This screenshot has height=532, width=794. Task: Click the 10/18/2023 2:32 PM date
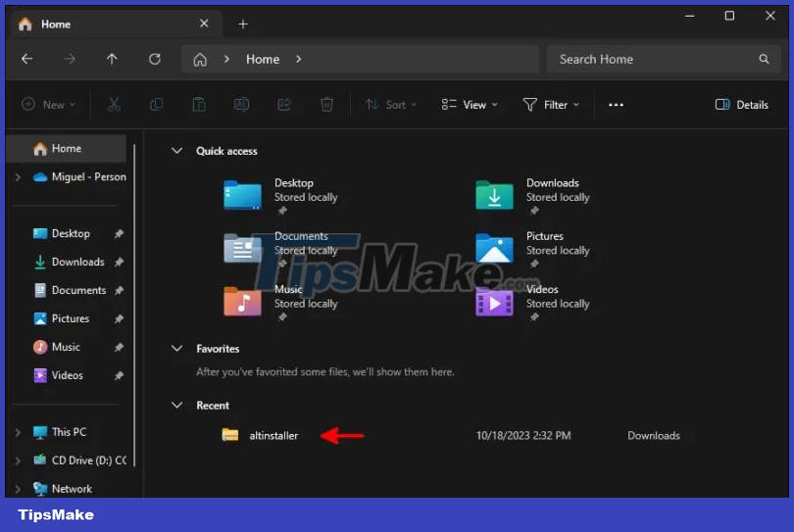[523, 435]
